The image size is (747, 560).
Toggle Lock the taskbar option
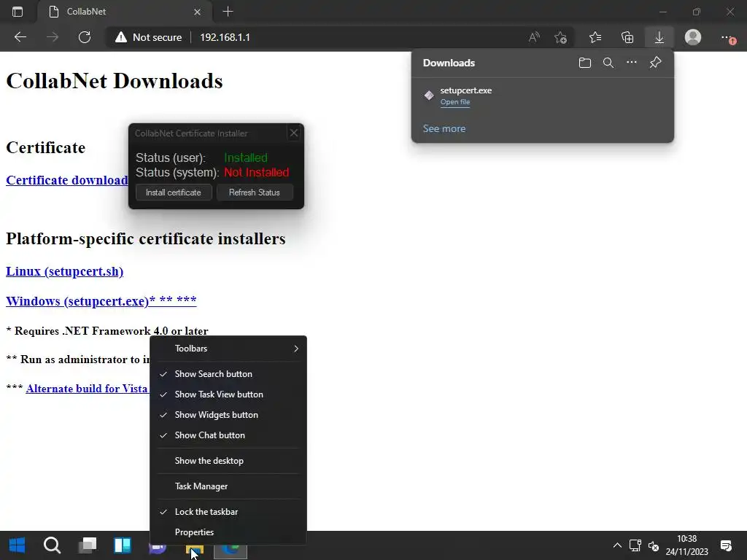[x=228, y=512]
